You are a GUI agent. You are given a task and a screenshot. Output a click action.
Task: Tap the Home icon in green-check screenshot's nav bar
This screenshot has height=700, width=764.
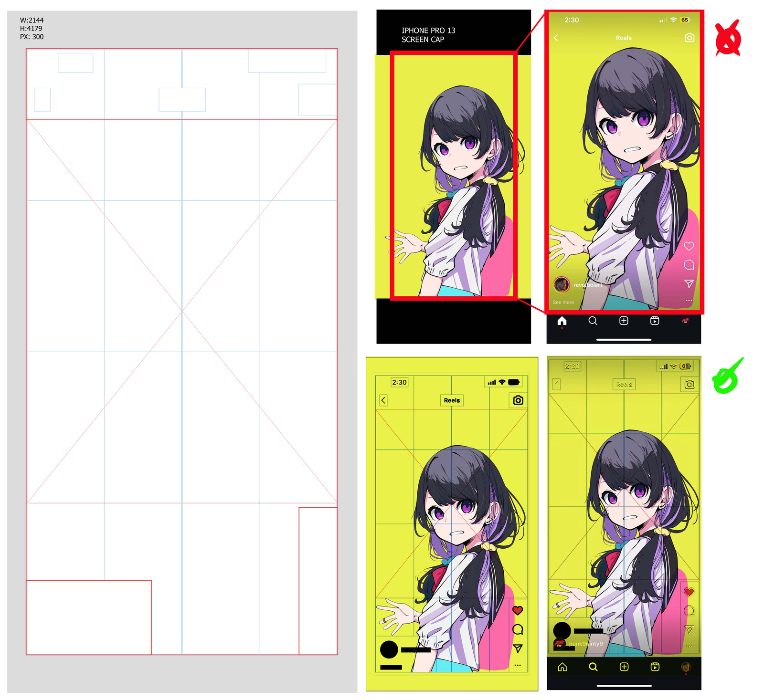[562, 667]
